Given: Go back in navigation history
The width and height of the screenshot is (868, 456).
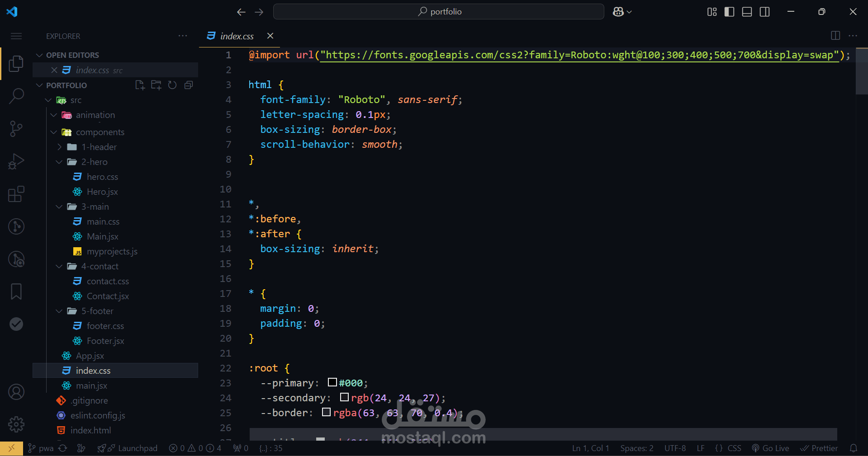Looking at the screenshot, I should click(x=241, y=12).
